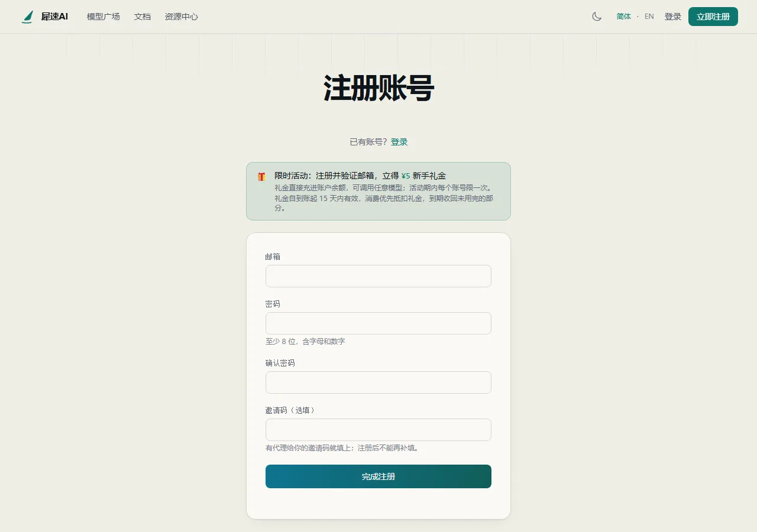Focus the 邮箱 input field
The height and width of the screenshot is (532, 757).
pyautogui.click(x=378, y=276)
